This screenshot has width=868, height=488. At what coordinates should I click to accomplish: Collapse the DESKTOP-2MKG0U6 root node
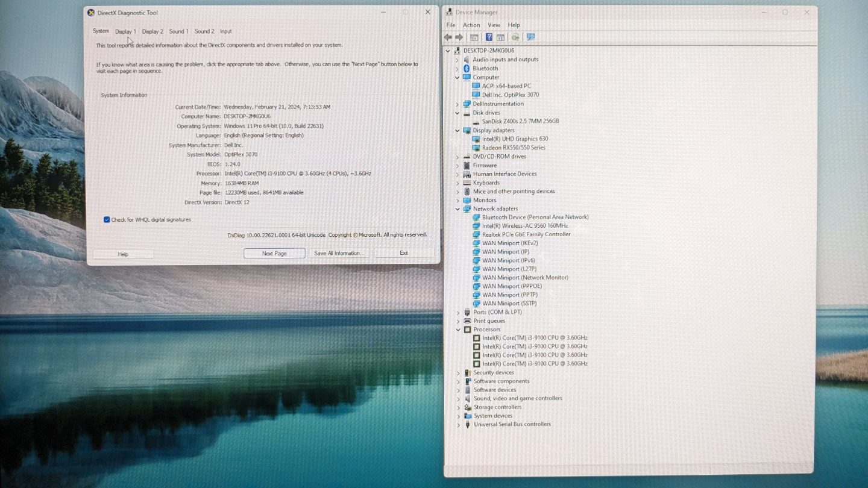448,51
